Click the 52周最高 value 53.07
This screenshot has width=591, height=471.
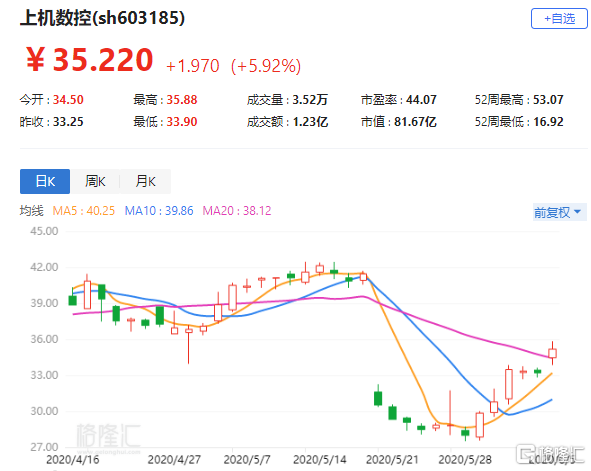point(548,100)
